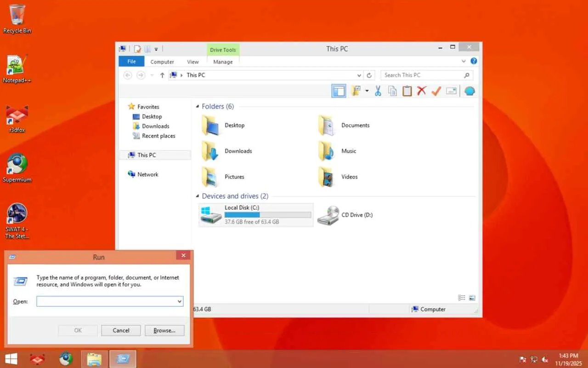Go back using the Back arrow
Viewport: 588px width, 368px height.
(x=128, y=75)
